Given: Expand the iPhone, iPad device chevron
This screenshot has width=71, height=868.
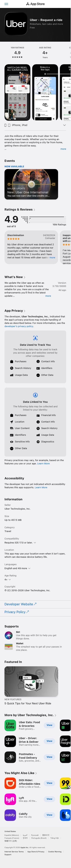Looking at the screenshot, I should 64,125.
